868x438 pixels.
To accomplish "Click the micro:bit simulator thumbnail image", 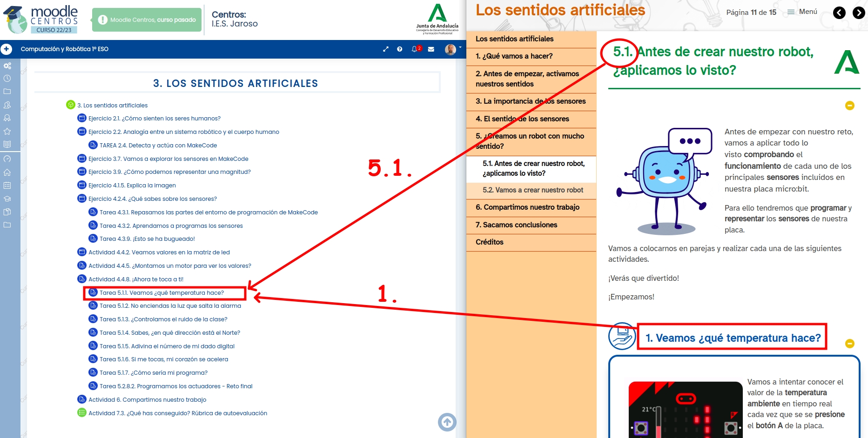I will click(685, 410).
